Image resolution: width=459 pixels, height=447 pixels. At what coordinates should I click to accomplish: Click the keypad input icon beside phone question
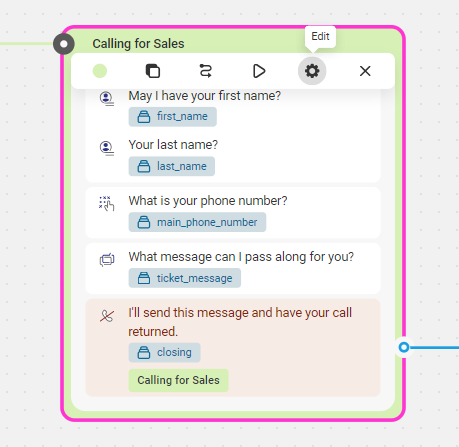tap(107, 203)
